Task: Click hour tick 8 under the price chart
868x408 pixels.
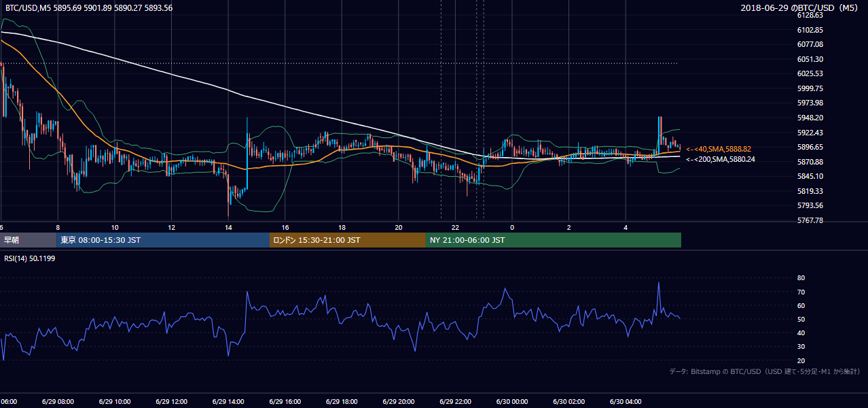Action: pos(58,228)
